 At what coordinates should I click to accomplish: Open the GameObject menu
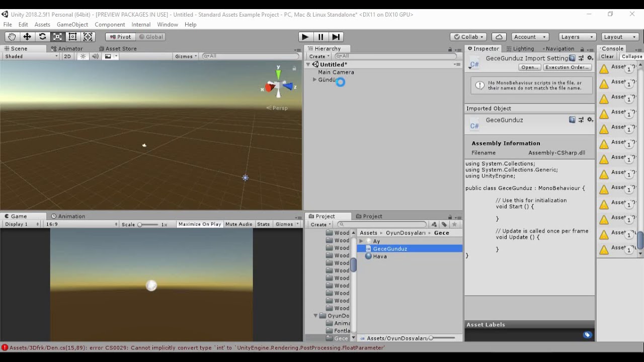72,24
